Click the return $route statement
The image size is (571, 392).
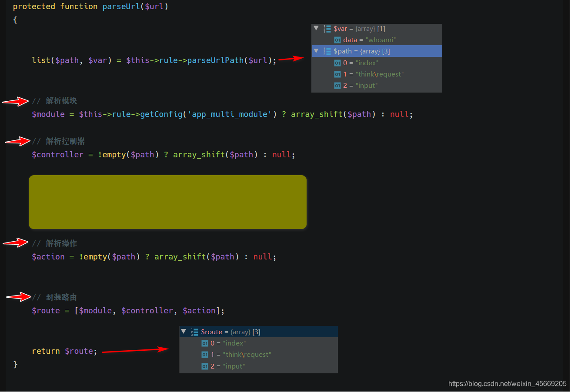point(65,351)
